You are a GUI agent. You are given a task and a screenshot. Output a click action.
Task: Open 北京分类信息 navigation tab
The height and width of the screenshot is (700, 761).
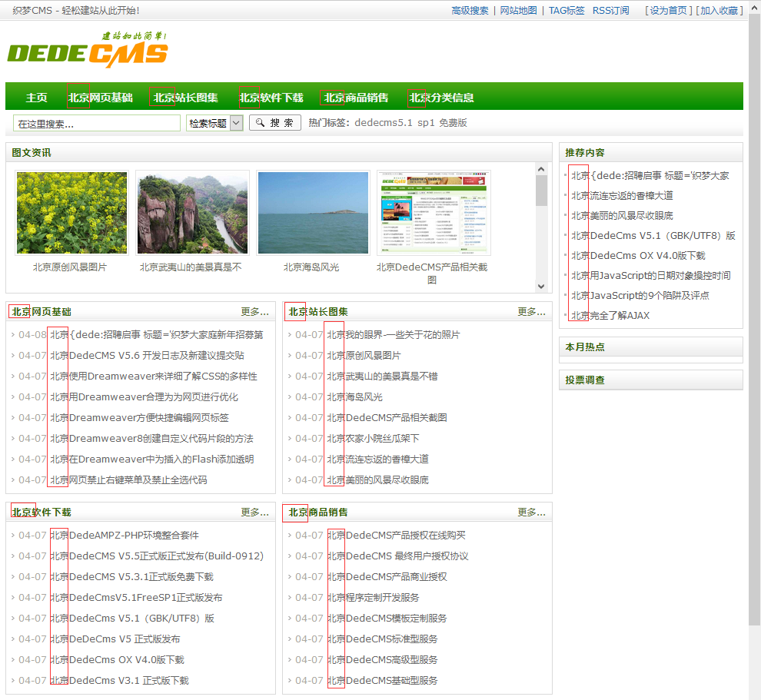click(x=441, y=98)
